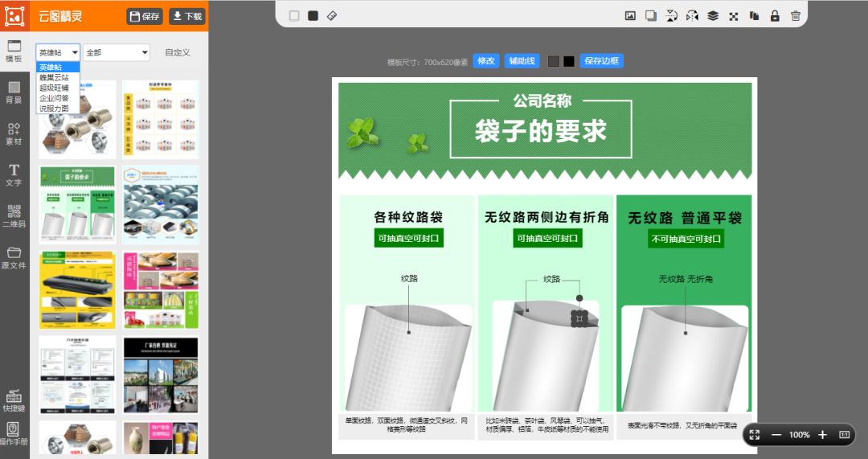This screenshot has height=459, width=868.
Task: Click the 保存边框 save border button
Action: pos(602,61)
